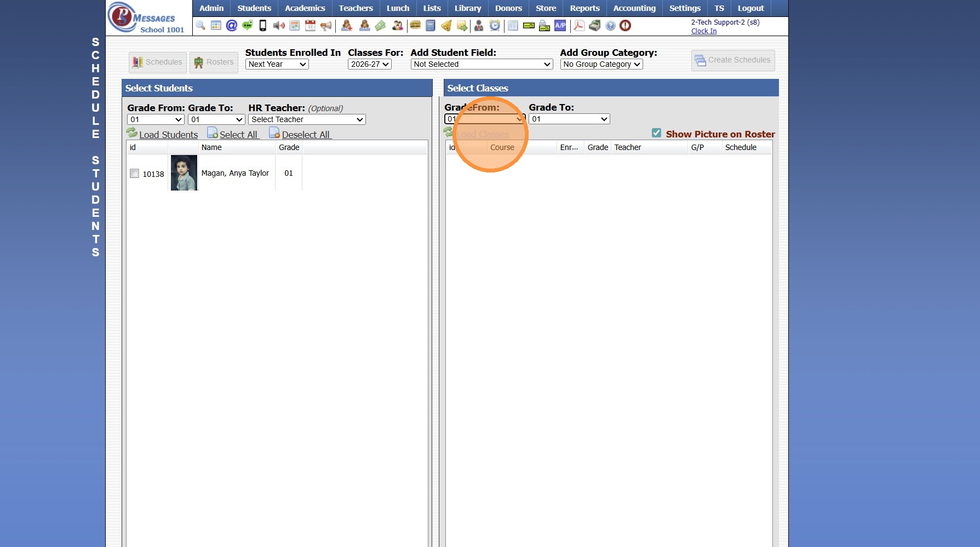Expand the Add Student Field dropdown
The height and width of the screenshot is (547, 980).
click(482, 64)
